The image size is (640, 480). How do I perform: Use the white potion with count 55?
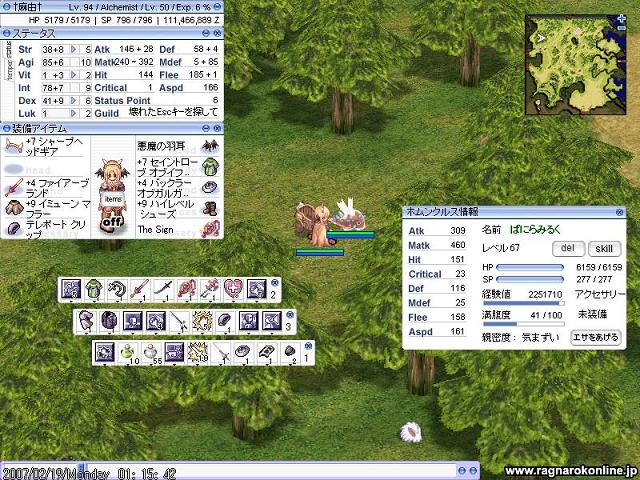pyautogui.click(x=150, y=352)
